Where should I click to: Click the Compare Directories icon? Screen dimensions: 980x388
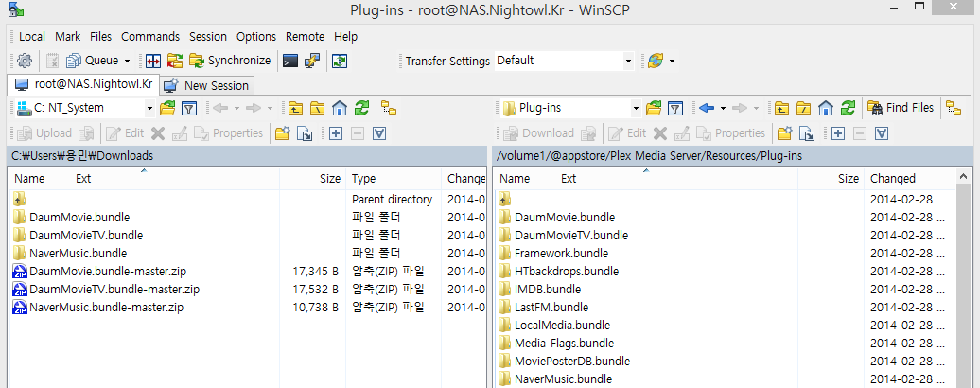(x=153, y=61)
